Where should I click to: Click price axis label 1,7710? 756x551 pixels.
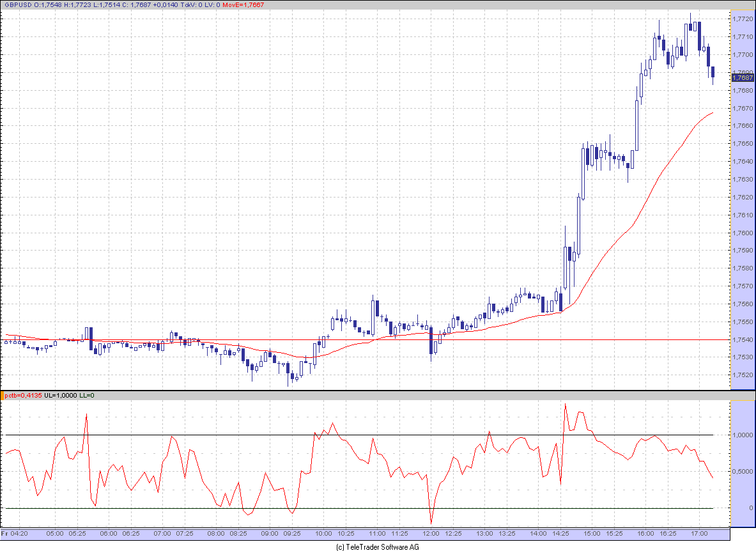743,36
